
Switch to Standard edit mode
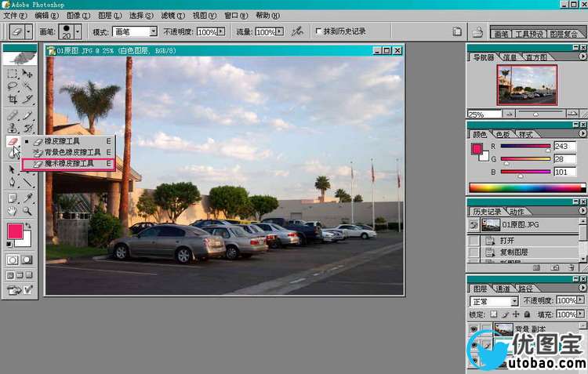pyautogui.click(x=13, y=260)
